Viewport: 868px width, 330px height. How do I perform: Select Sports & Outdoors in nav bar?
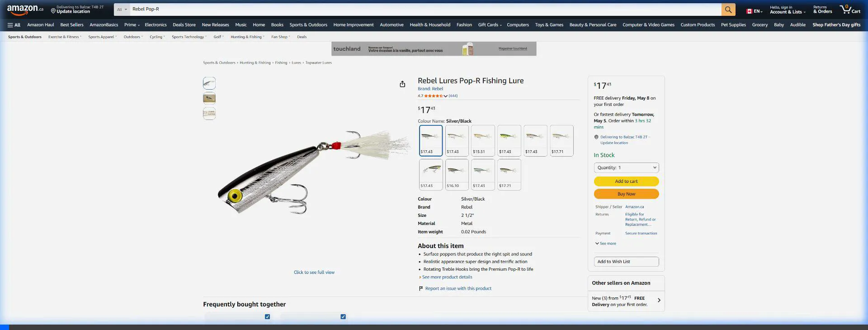pos(308,25)
